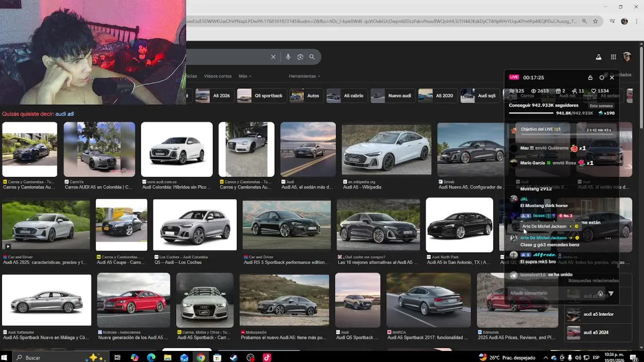Open the Más dropdown menu
Viewport: 644px width, 362px height.
pos(245,76)
